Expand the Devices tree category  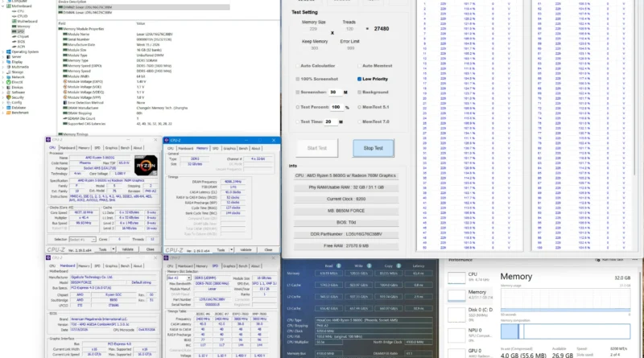pos(3,87)
